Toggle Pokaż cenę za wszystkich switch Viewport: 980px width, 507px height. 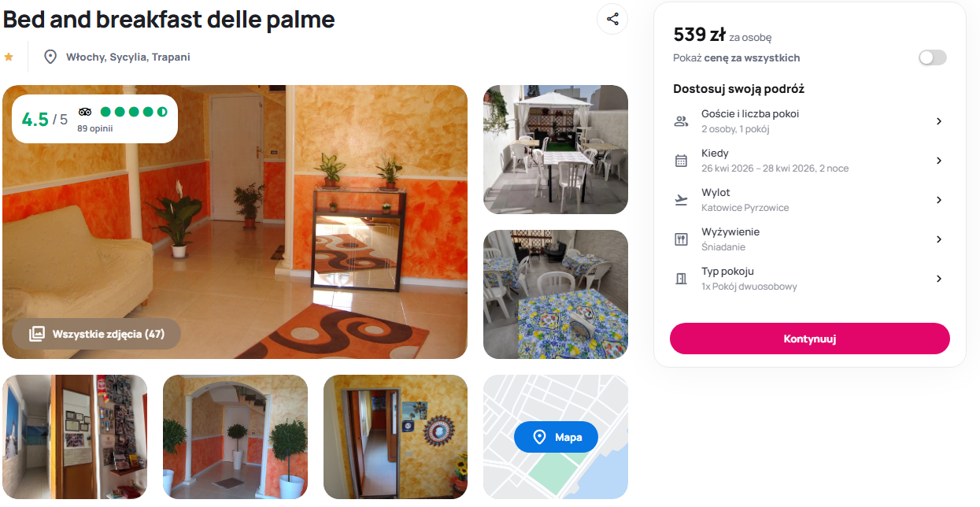point(933,57)
